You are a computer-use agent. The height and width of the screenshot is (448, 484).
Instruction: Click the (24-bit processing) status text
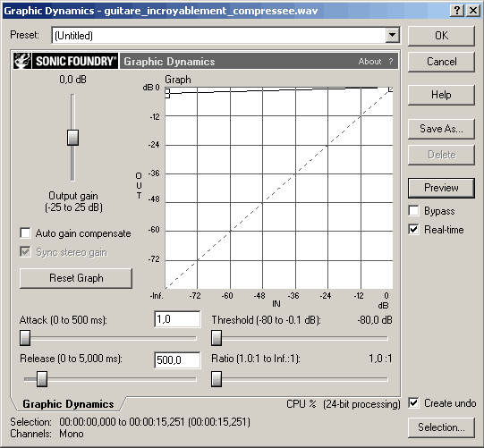tap(361, 404)
